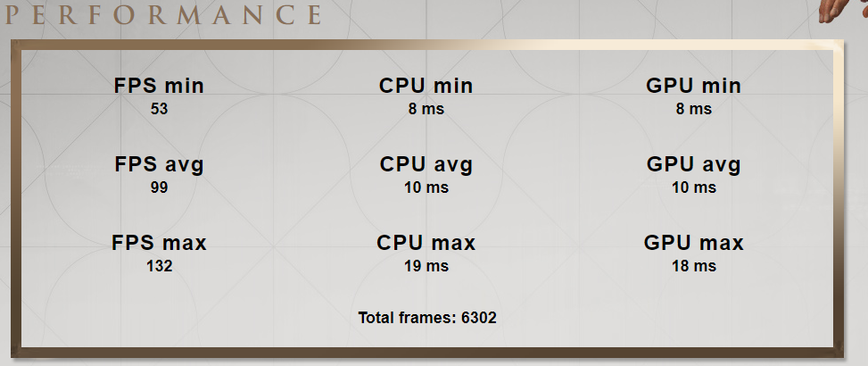This screenshot has height=366, width=868.
Task: Select the 10 ms value under GPU avg
Action: (693, 187)
